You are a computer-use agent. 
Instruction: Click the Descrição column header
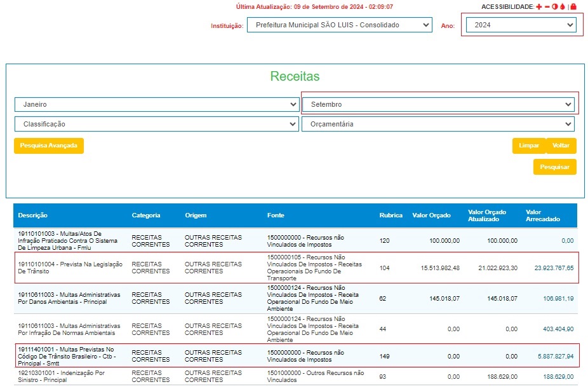pos(32,215)
